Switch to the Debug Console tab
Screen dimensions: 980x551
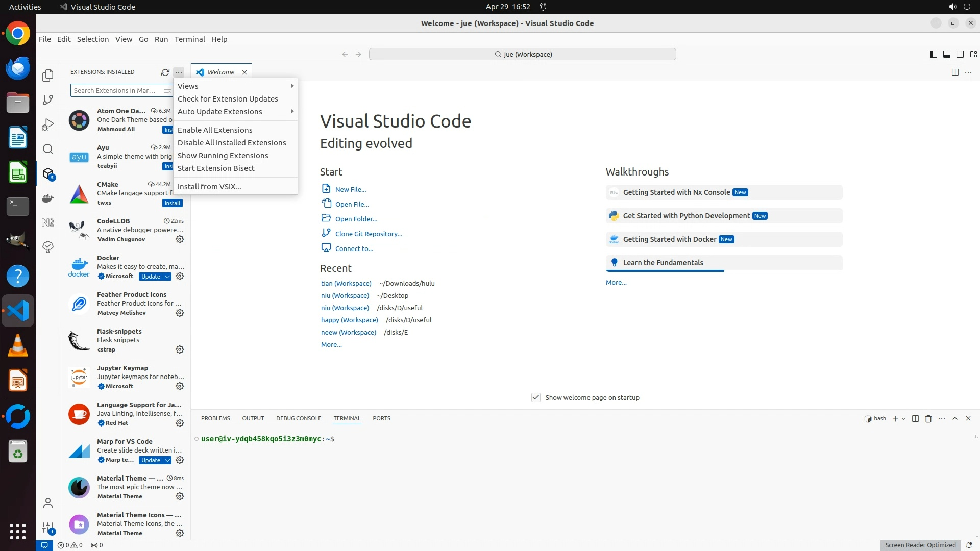[x=298, y=418]
